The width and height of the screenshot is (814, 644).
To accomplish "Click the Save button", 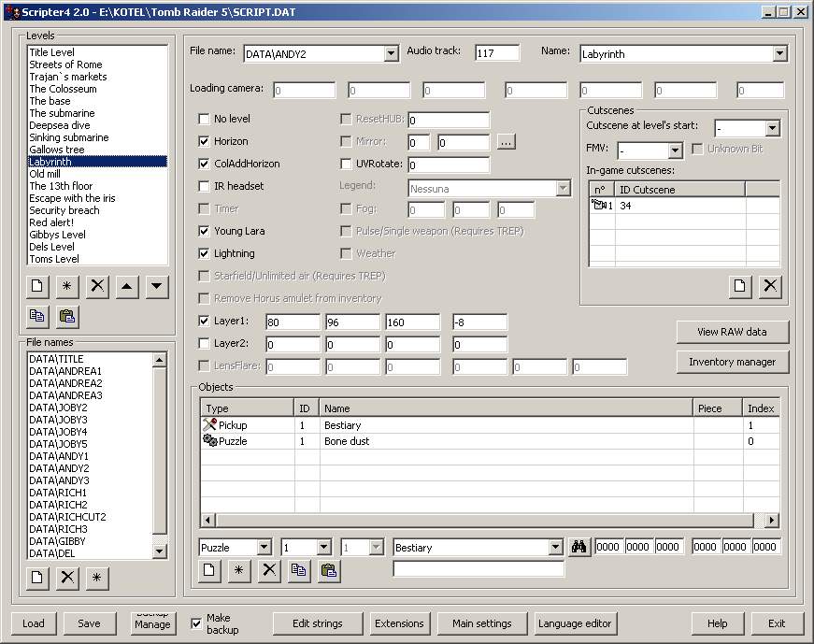I will 90,623.
